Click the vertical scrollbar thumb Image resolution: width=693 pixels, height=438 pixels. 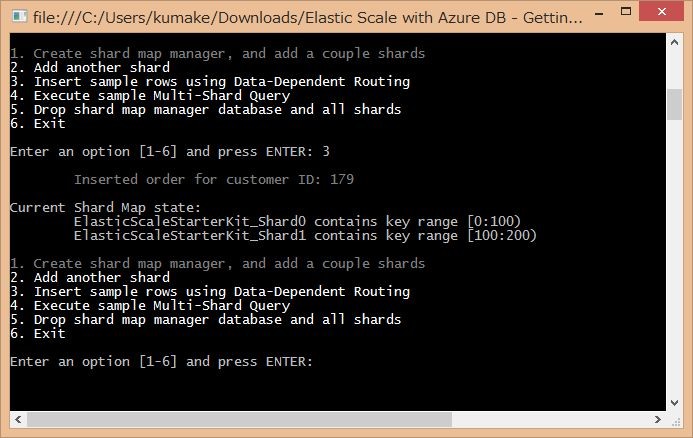click(x=674, y=104)
